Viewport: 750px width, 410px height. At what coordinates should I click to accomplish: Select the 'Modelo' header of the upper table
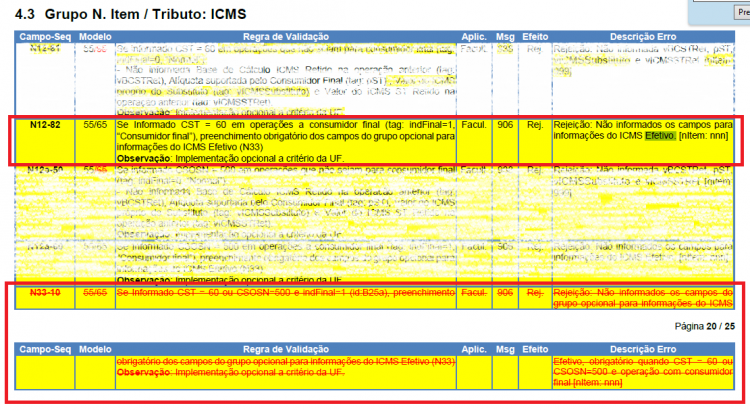click(x=95, y=37)
